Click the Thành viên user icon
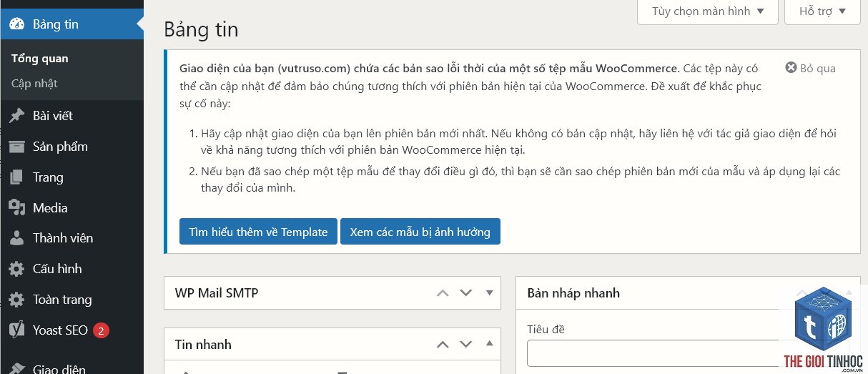This screenshot has width=868, height=374. click(x=16, y=238)
